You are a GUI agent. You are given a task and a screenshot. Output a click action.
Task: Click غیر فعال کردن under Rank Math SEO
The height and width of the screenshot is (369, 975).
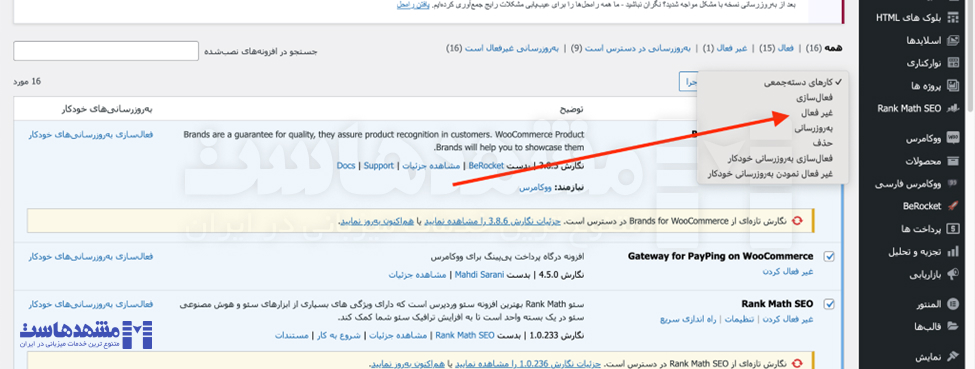(x=788, y=319)
